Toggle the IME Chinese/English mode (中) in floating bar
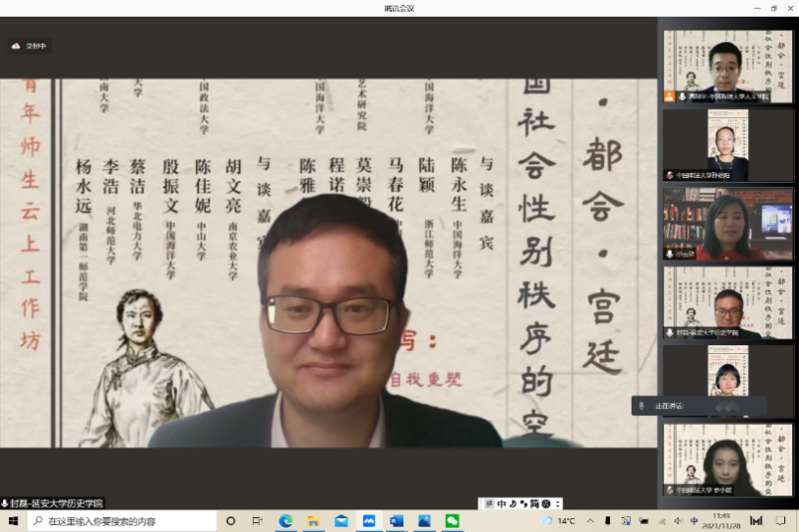Image resolution: width=799 pixels, height=532 pixels. (500, 503)
